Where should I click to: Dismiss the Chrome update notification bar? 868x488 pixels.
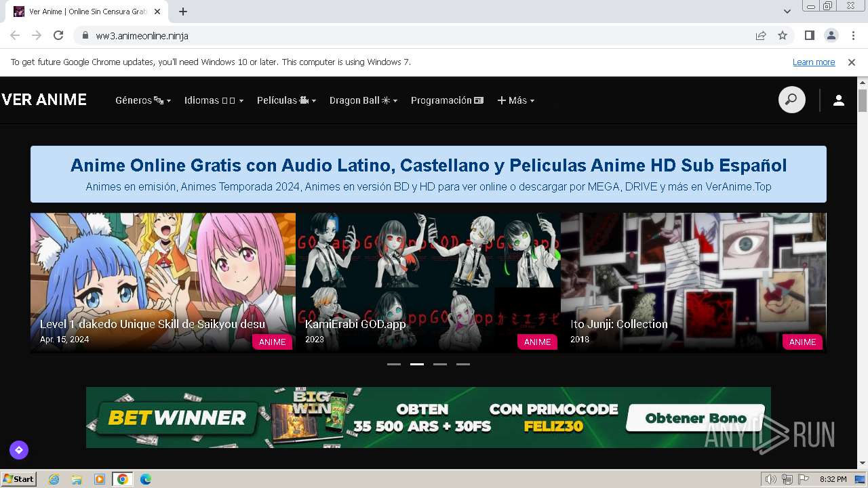(852, 62)
